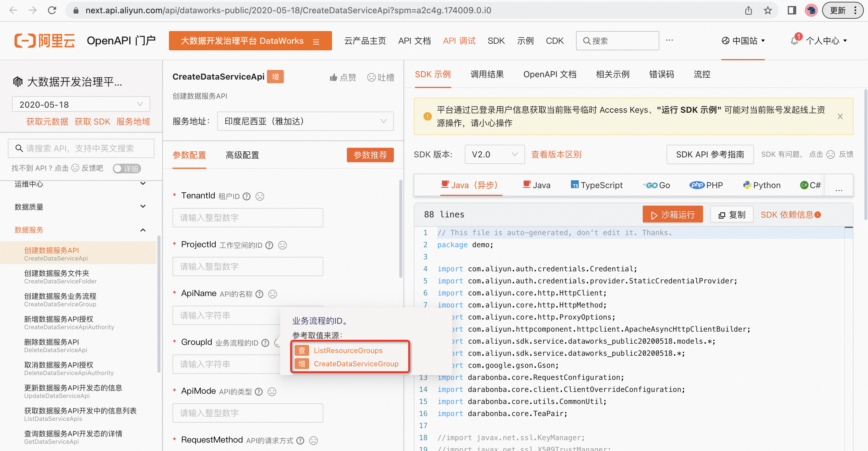
Task: Click the ListResourceGroups link in the tooltip
Action: 348,350
